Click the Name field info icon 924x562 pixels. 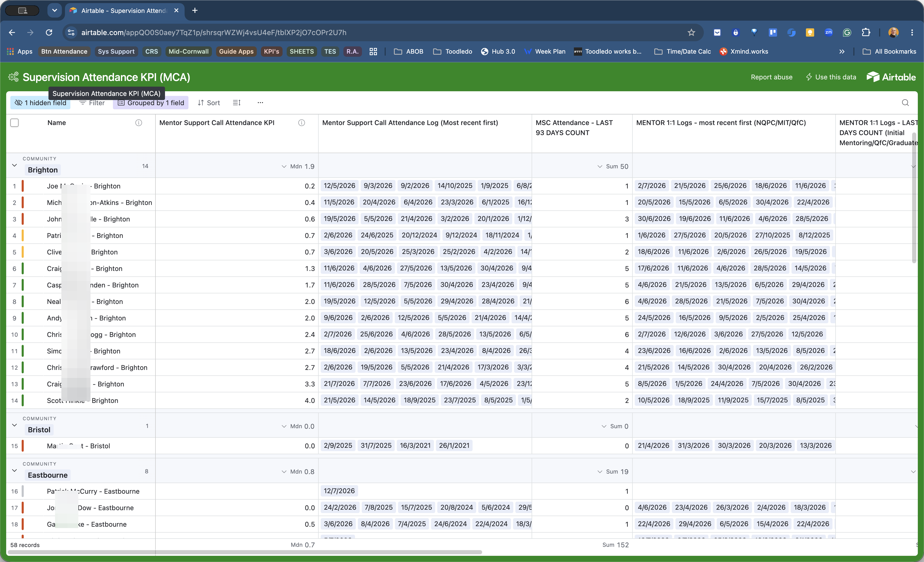[x=139, y=123]
